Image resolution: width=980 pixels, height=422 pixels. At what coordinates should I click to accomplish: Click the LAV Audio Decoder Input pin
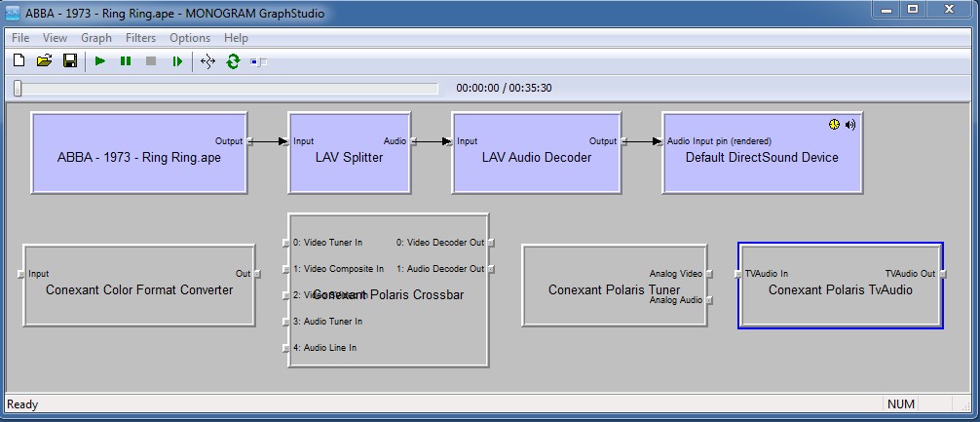point(449,141)
